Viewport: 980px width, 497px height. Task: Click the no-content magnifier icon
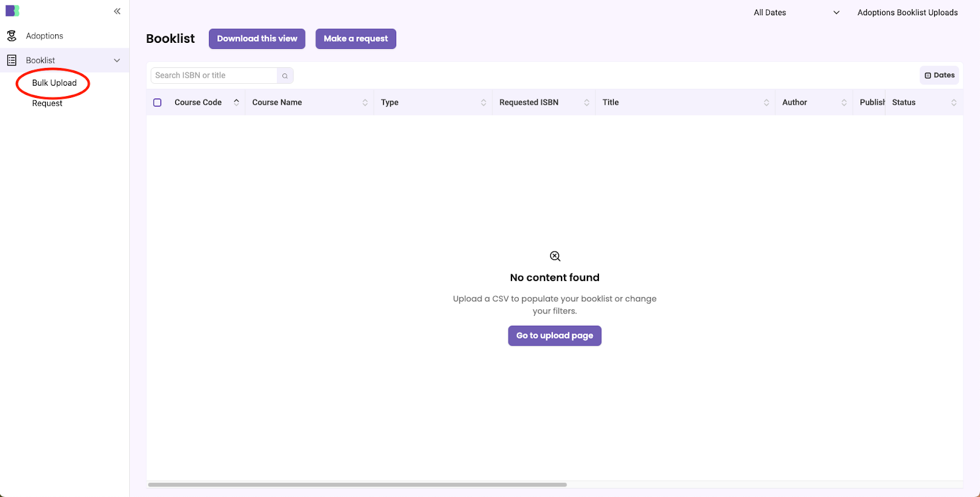pos(555,256)
